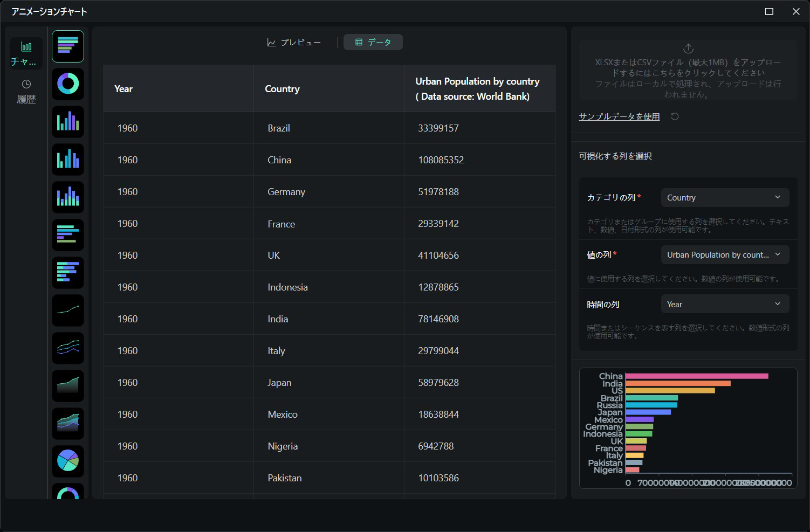
Task: Open the チャ… charts sidebar section
Action: click(26, 53)
